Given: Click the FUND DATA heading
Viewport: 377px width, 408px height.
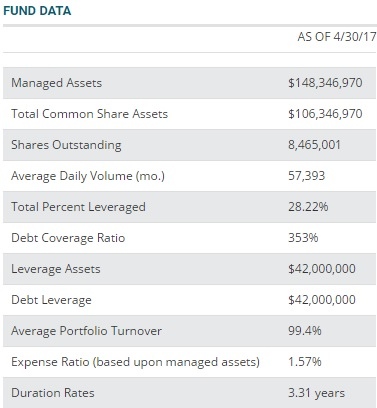Looking at the screenshot, I should (x=37, y=11).
